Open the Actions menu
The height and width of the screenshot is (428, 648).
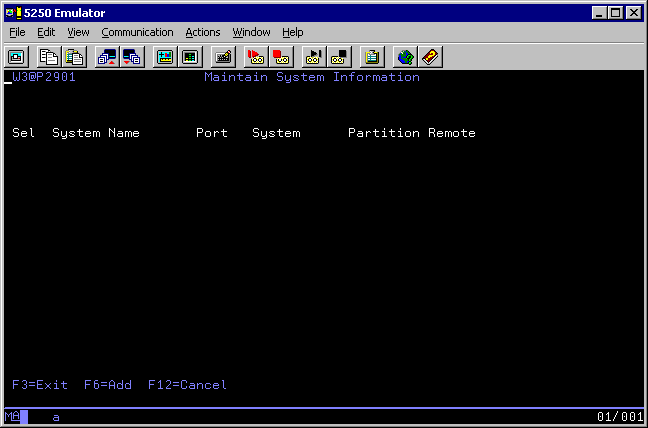click(x=202, y=32)
